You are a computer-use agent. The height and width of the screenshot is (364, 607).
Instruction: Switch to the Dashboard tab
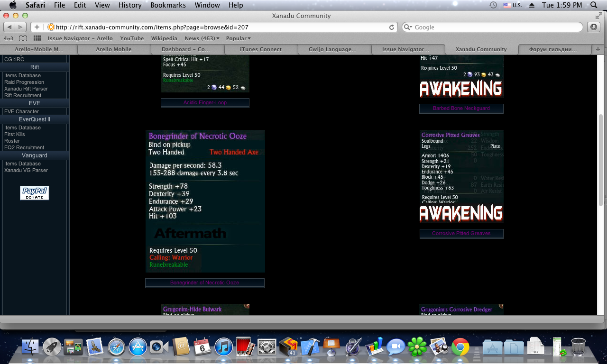point(187,49)
